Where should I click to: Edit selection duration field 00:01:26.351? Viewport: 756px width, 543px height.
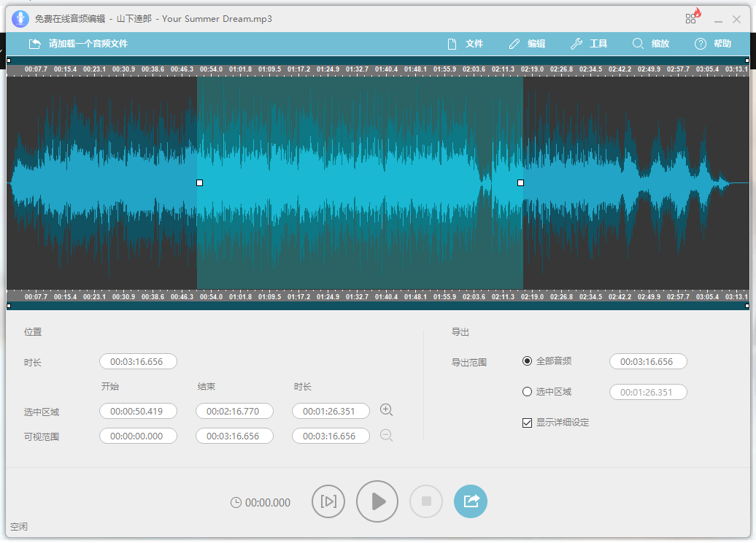331,412
